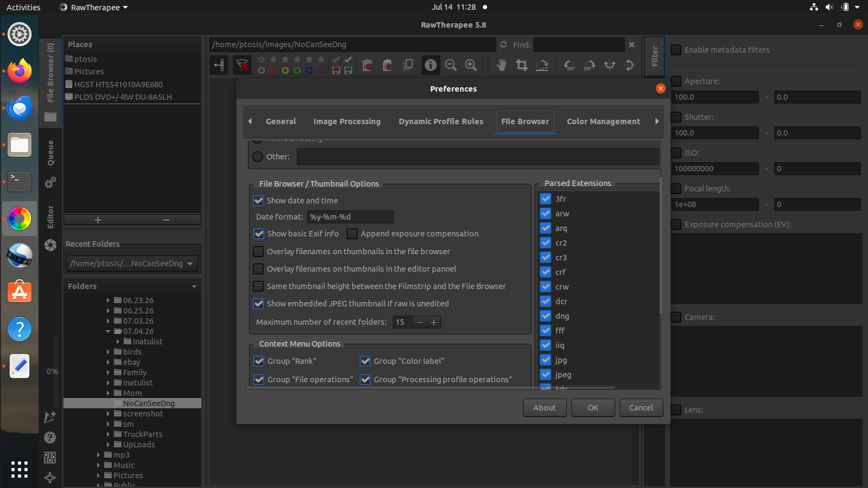Open external editor icon in left strip
Image resolution: width=868 pixels, height=488 pixels.
tap(50, 416)
